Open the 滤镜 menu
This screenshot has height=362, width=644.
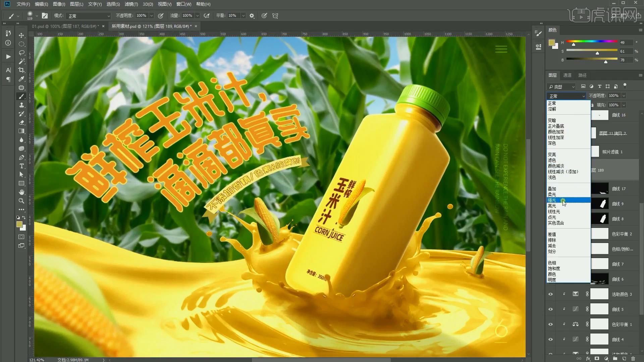pos(131,4)
